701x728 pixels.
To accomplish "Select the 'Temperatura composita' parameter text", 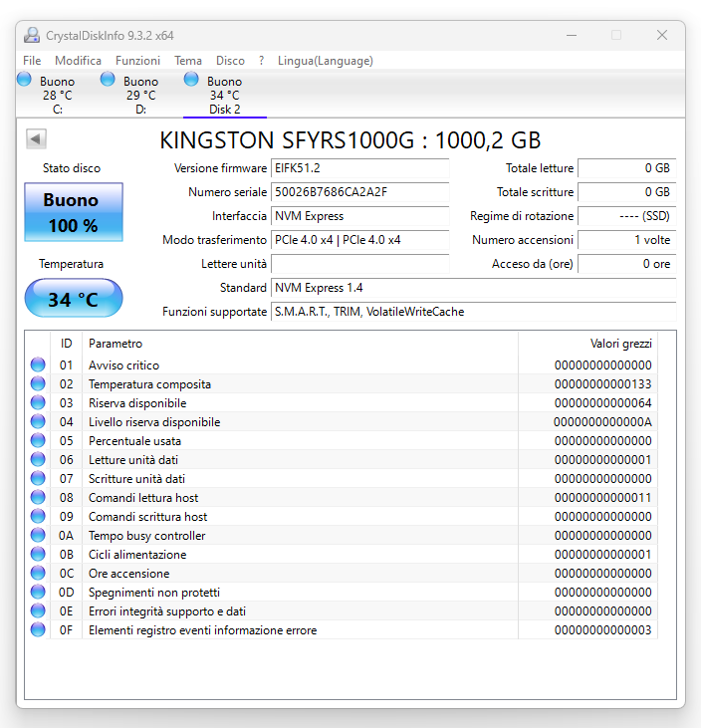I will point(149,384).
